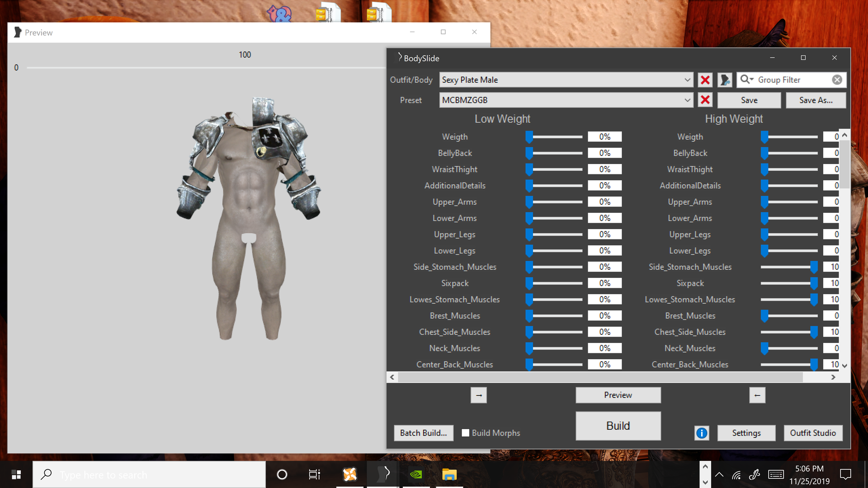Adjust Low Weight Upper_Arms slider

click(554, 202)
